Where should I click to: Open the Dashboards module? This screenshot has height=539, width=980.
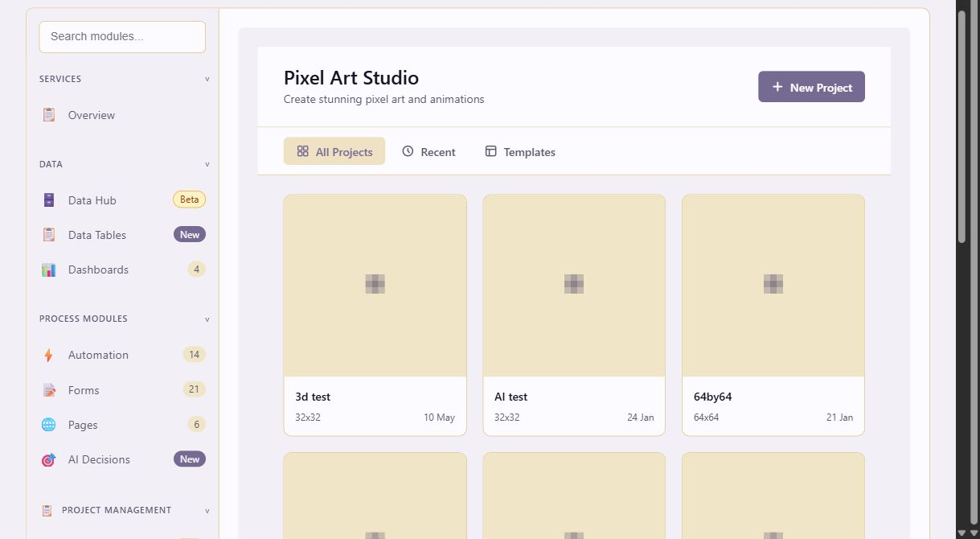122,269
